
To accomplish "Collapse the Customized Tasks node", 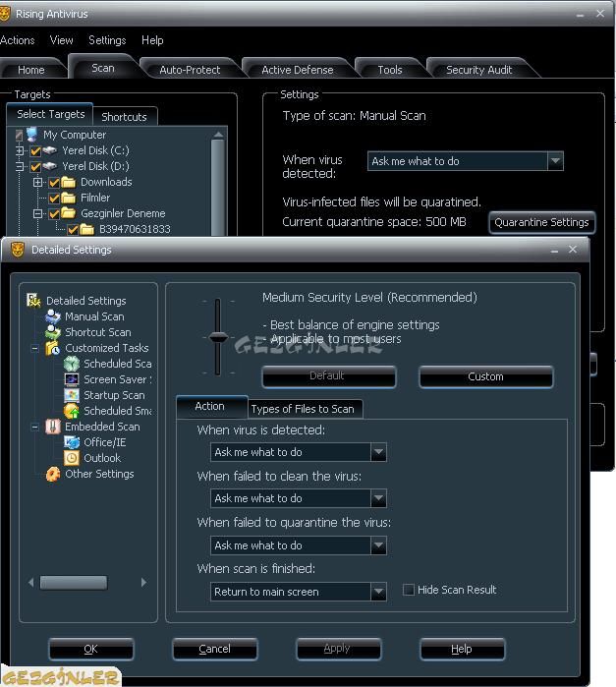I will (34, 349).
